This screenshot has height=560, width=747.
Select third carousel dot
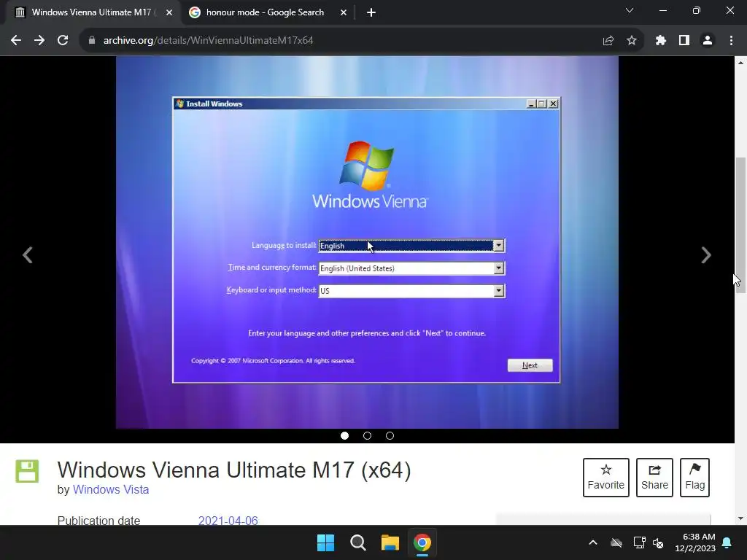pyautogui.click(x=390, y=436)
